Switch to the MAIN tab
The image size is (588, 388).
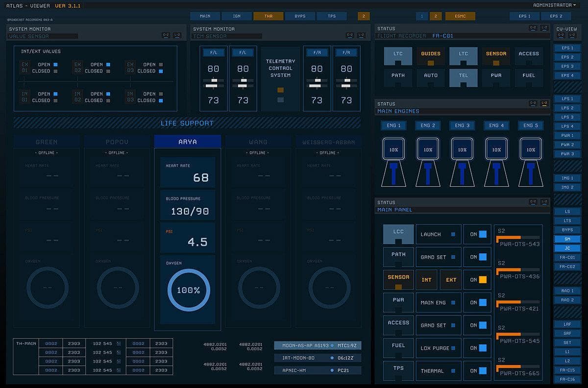[205, 16]
